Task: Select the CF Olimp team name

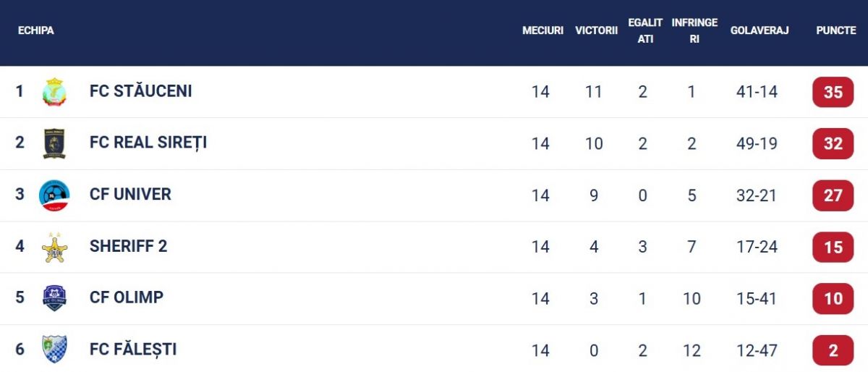Action: click(x=127, y=298)
